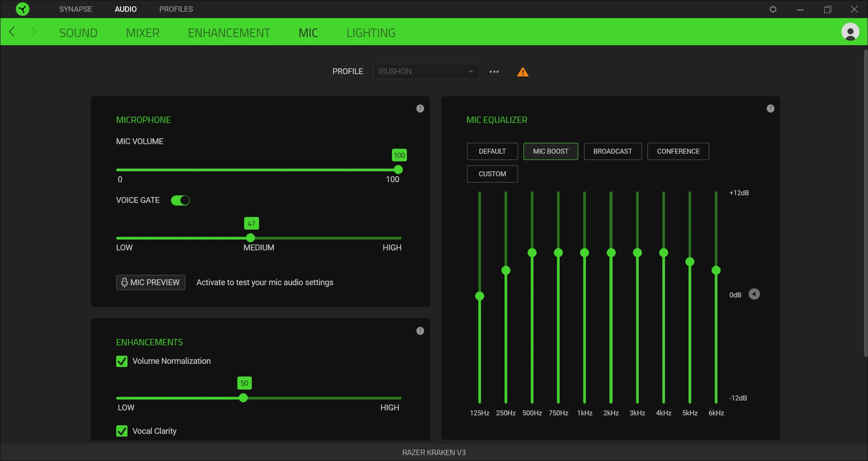The height and width of the screenshot is (461, 868).
Task: Uncheck Volume Normalization
Action: coord(122,361)
